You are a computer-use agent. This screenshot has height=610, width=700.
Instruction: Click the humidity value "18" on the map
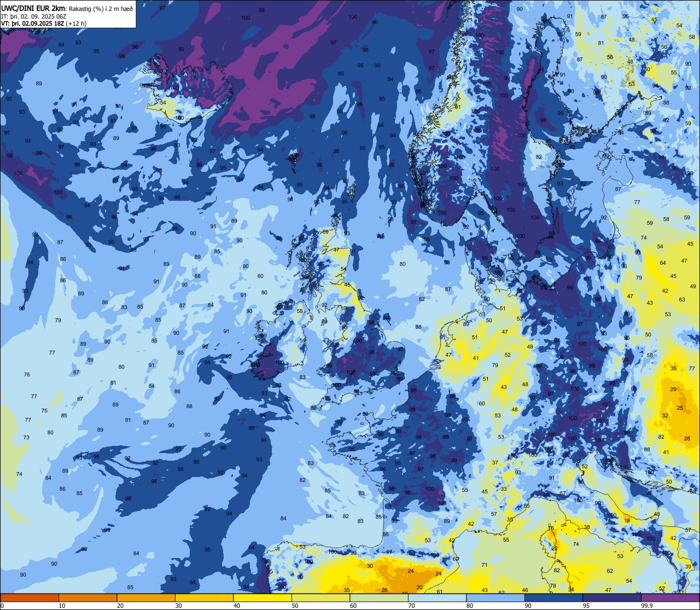(x=627, y=520)
